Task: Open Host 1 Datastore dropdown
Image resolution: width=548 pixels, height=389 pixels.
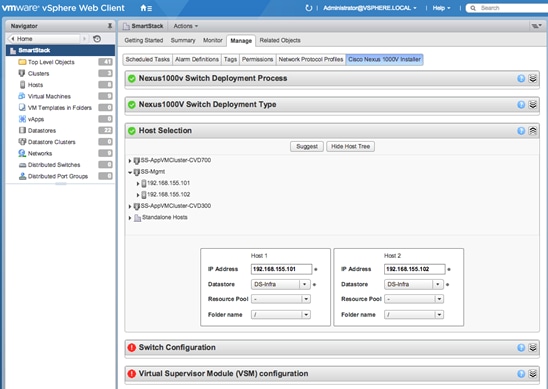Action: coord(281,284)
